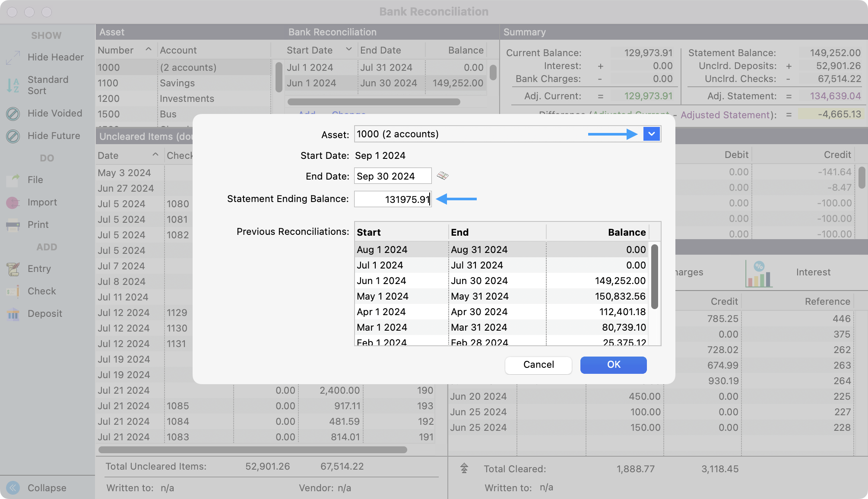Click the Interest chart icon
Screen dimensions: 868x499
pos(758,274)
